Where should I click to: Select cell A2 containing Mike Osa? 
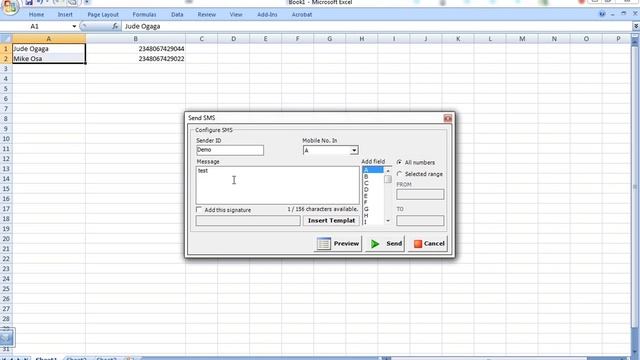pyautogui.click(x=49, y=59)
